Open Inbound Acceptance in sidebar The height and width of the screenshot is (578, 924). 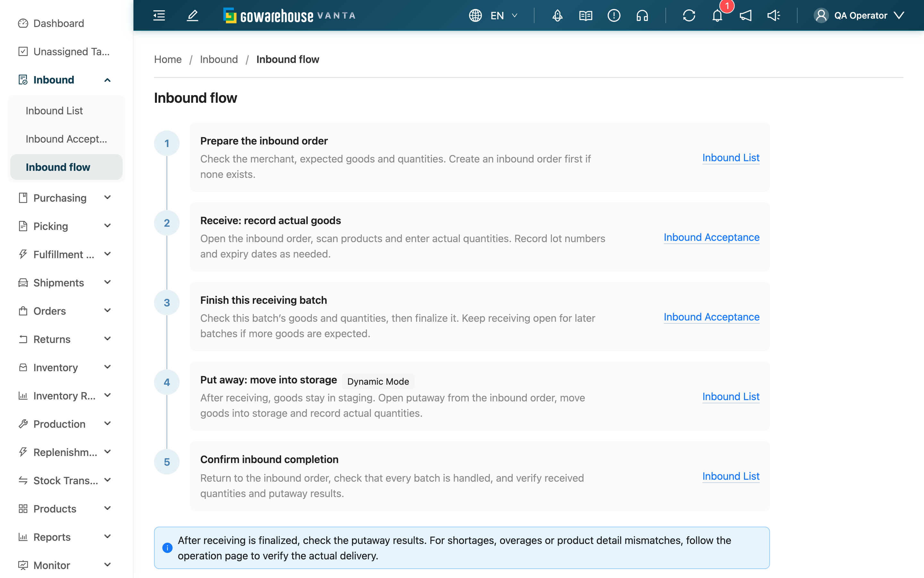(x=66, y=139)
